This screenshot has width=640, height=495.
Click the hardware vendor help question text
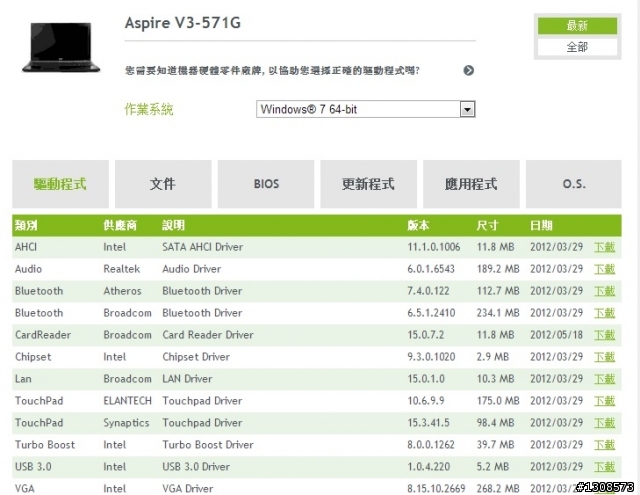[272, 71]
